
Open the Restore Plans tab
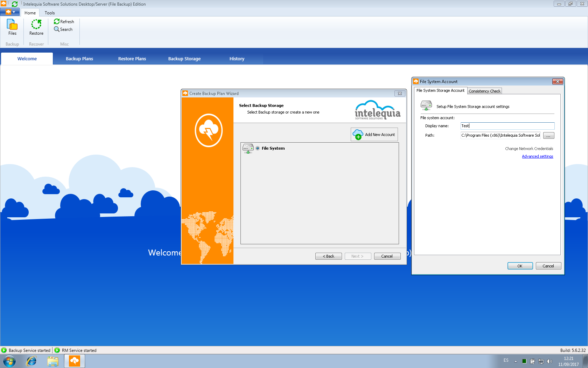(132, 59)
